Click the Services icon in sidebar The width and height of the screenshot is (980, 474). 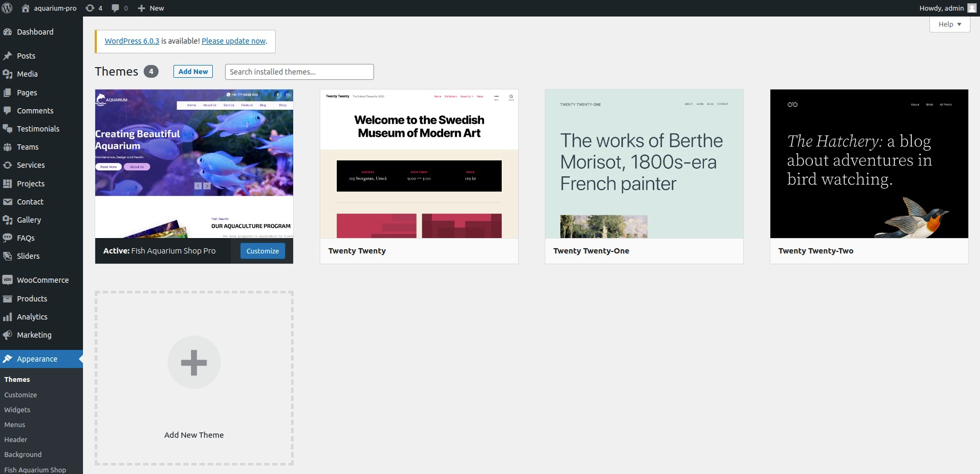(7, 165)
